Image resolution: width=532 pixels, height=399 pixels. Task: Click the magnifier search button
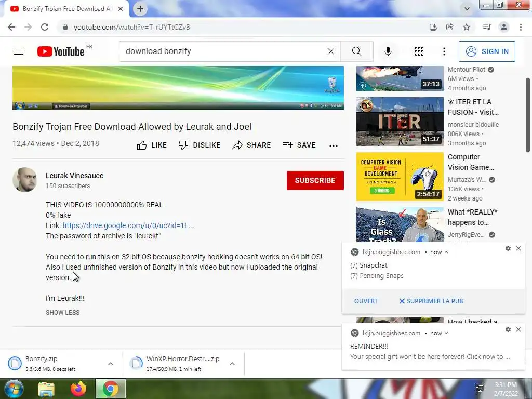356,51
